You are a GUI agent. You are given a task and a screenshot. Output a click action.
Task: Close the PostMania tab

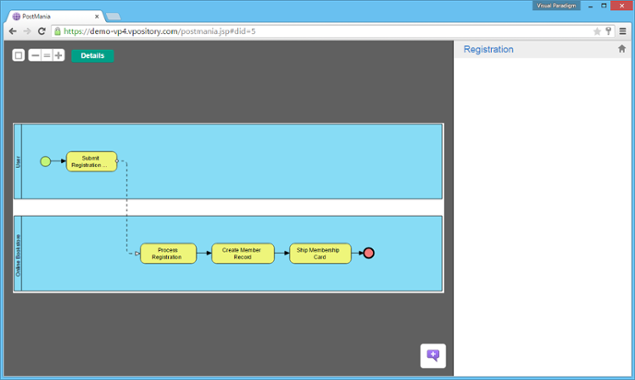97,17
